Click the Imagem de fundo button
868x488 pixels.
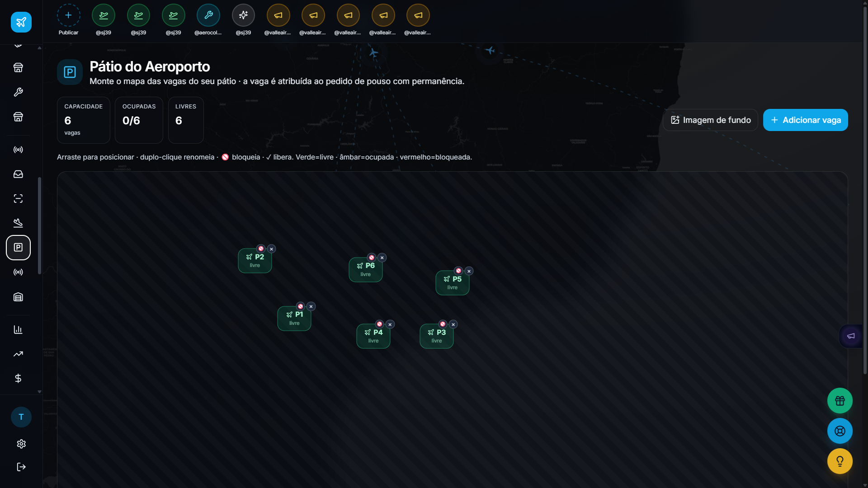pos(710,120)
